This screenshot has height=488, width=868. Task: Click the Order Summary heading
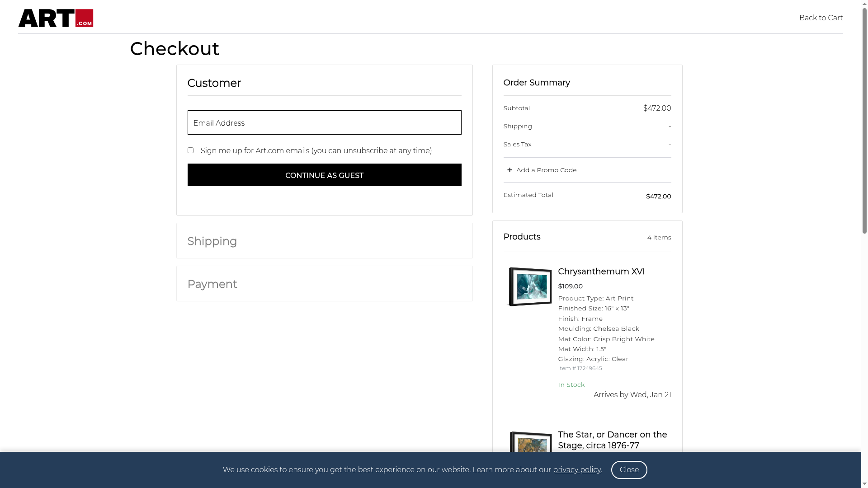tap(536, 83)
